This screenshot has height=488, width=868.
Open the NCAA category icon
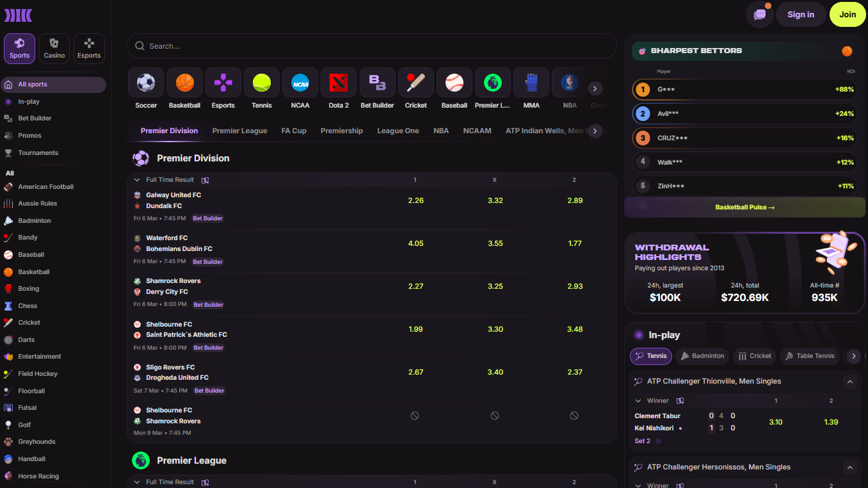[300, 83]
